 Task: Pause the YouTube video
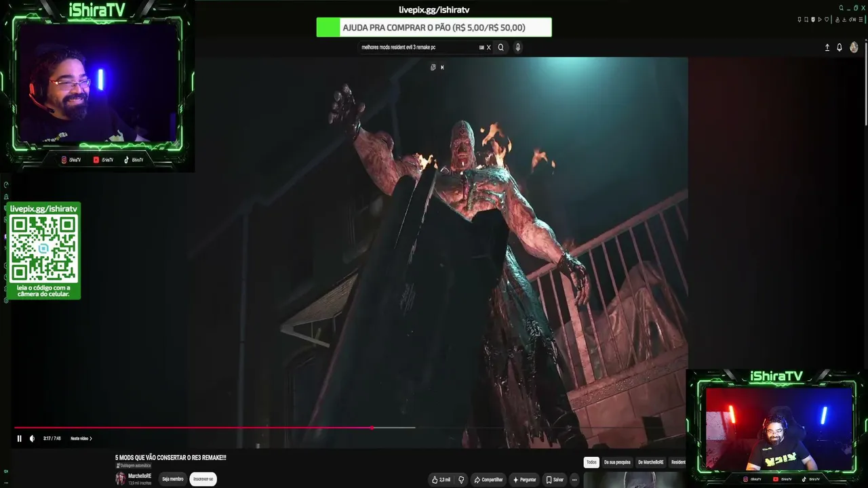coord(19,439)
